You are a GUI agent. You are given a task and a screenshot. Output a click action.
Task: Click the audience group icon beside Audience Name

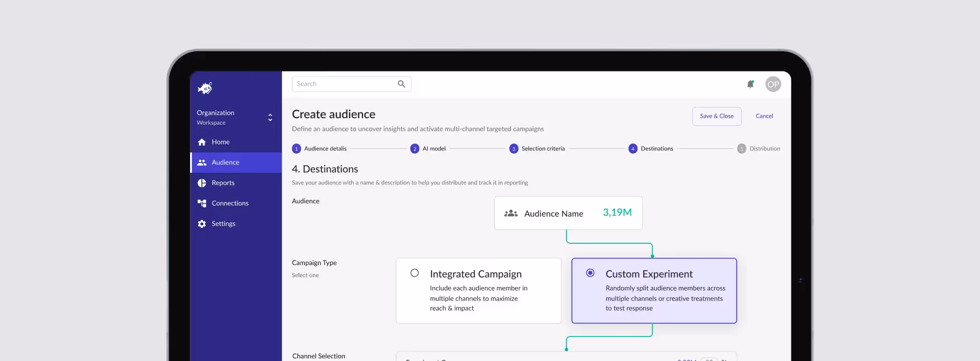[x=511, y=213]
